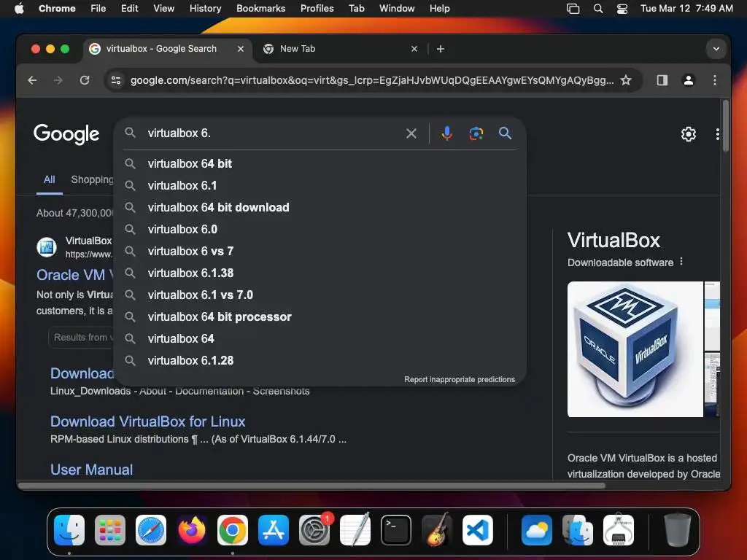Click the search text field

point(271,133)
